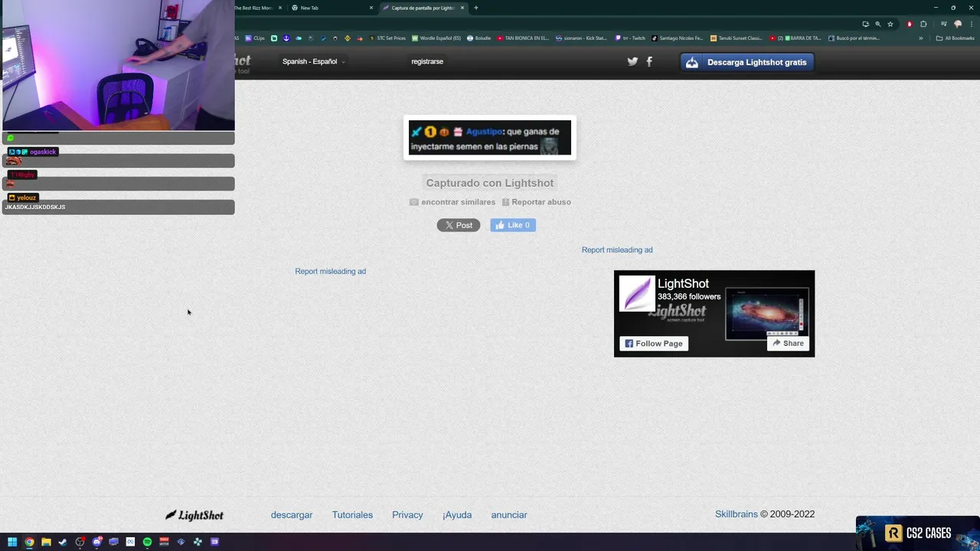980x551 pixels.
Task: Open Discord from the taskbar
Action: click(x=96, y=542)
